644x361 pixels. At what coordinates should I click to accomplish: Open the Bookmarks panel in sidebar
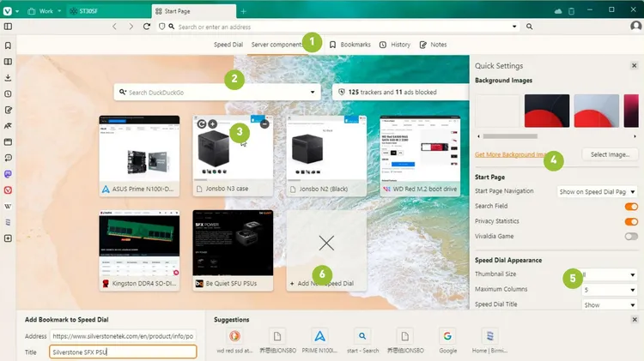8,45
